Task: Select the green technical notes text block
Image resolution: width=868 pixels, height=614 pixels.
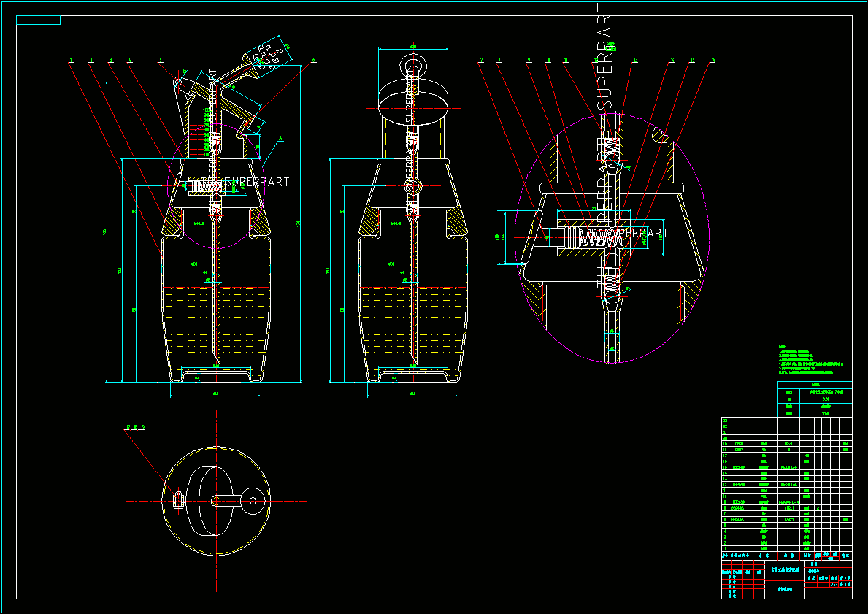Action: click(x=810, y=360)
